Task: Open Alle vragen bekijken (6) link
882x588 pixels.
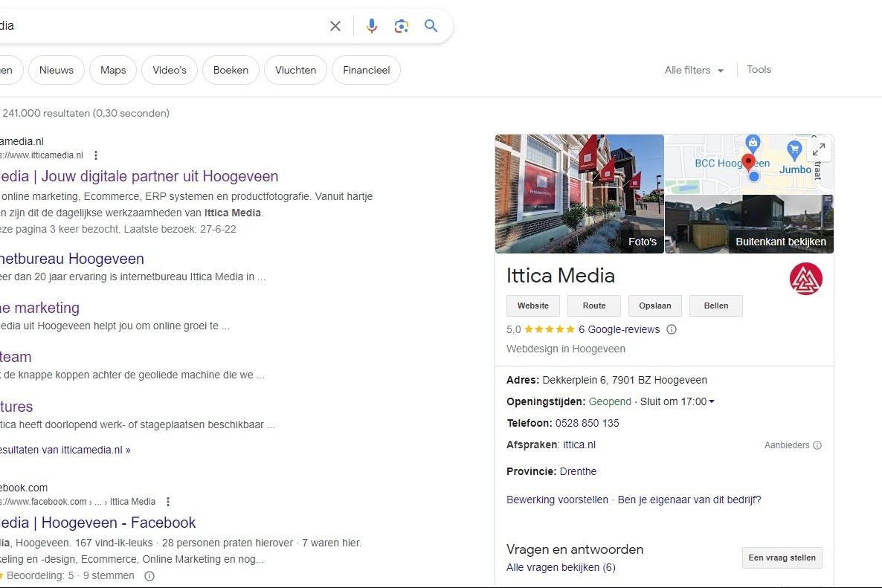Action: click(x=561, y=567)
